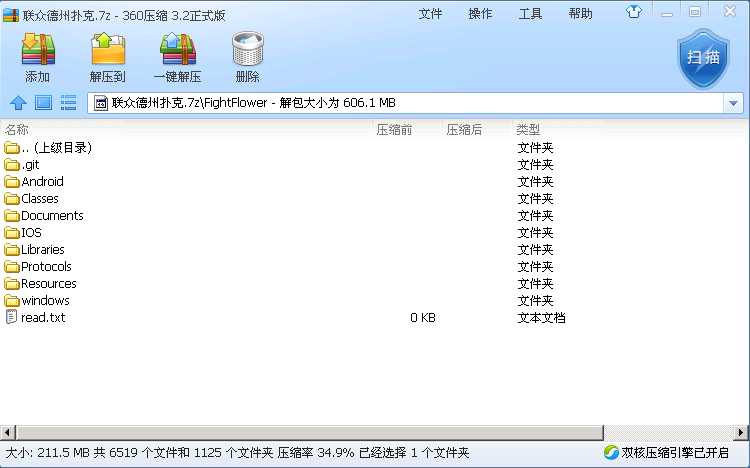
Task: Select the Classes folder icon
Action: pos(11,199)
